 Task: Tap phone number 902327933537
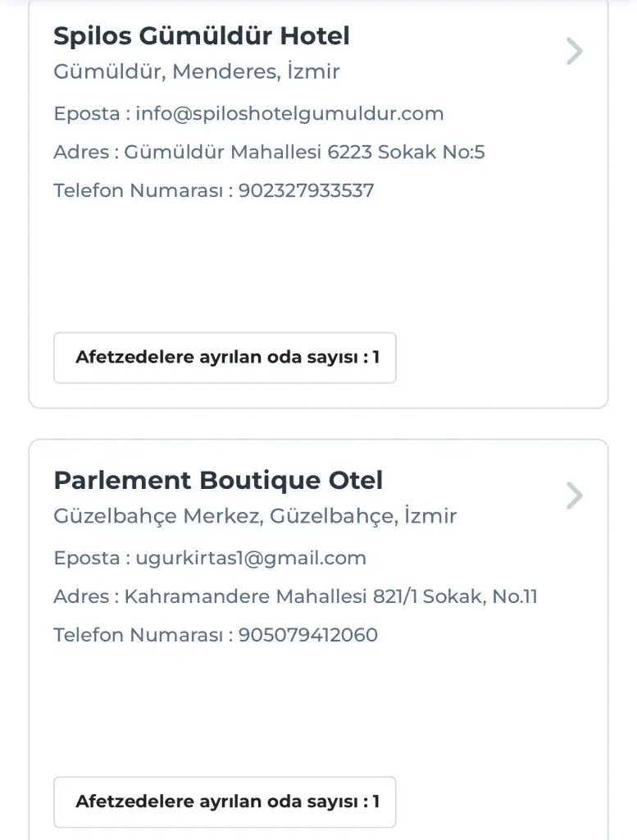tap(306, 190)
